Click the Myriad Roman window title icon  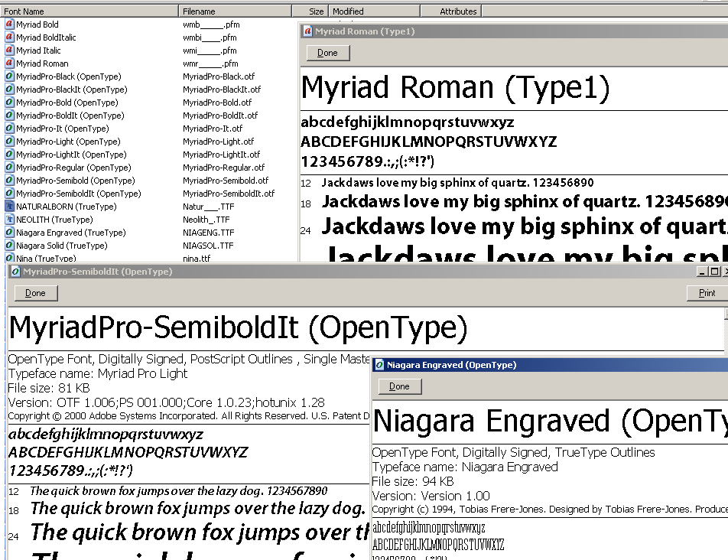pyautogui.click(x=307, y=31)
